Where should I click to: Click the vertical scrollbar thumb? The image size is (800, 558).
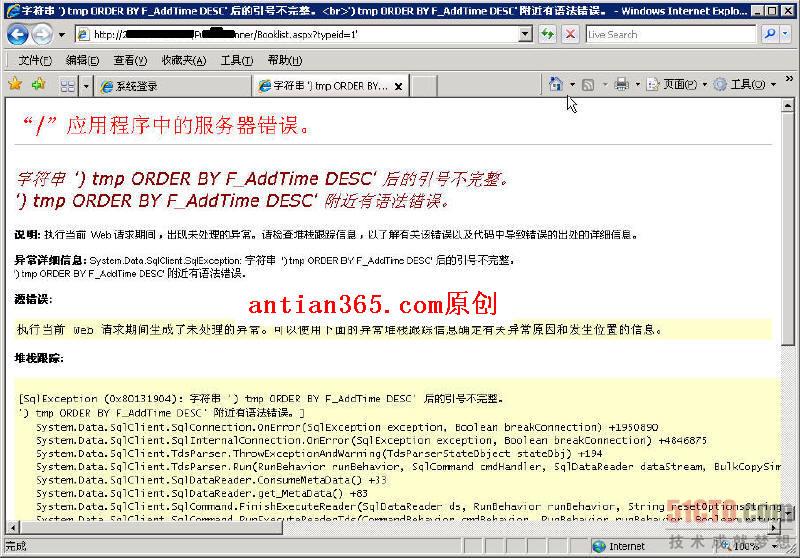click(788, 229)
